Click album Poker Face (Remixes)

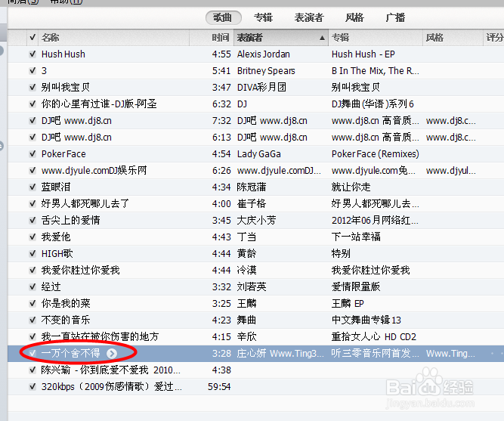click(x=376, y=153)
